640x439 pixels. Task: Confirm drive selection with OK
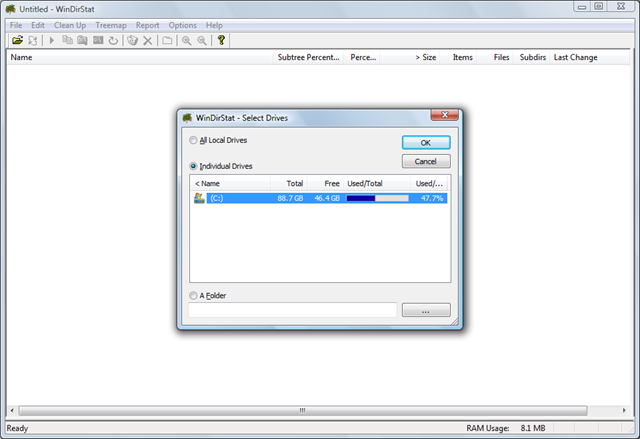click(x=426, y=143)
